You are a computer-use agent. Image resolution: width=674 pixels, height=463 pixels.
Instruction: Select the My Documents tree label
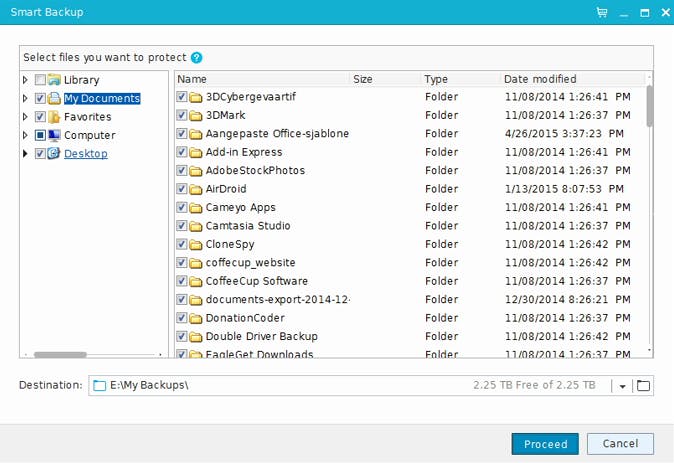(102, 98)
